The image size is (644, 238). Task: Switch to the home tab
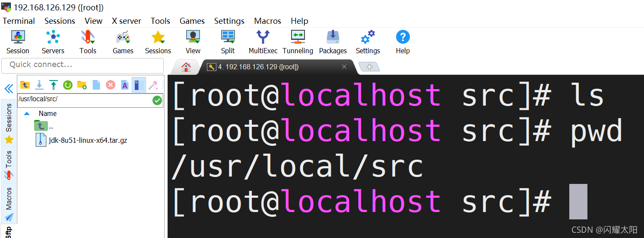186,67
